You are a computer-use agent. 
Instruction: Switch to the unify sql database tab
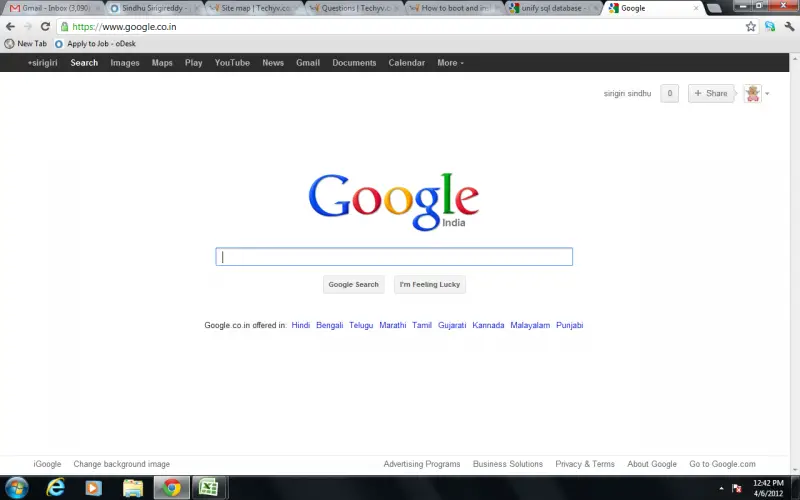coord(551,8)
